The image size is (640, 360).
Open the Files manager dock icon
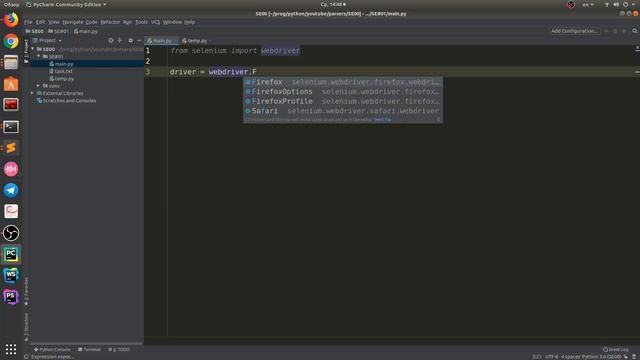[x=11, y=62]
